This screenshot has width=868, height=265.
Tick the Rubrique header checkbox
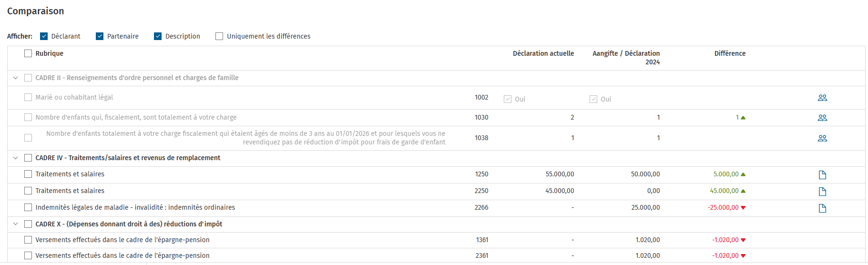click(x=28, y=53)
